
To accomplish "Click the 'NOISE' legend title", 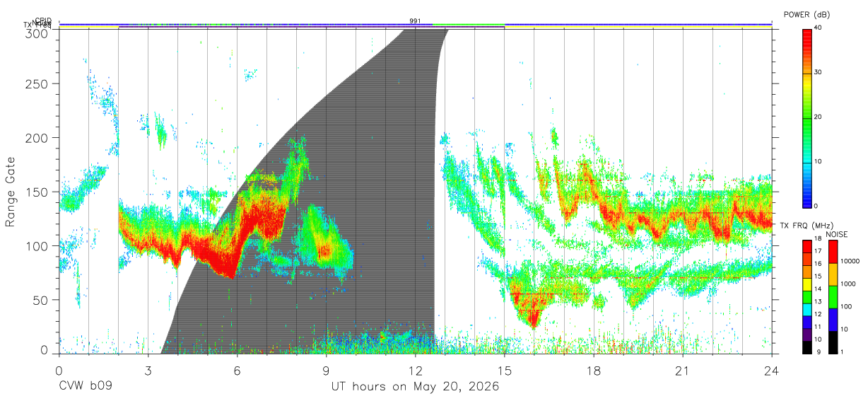I will click(x=836, y=233).
